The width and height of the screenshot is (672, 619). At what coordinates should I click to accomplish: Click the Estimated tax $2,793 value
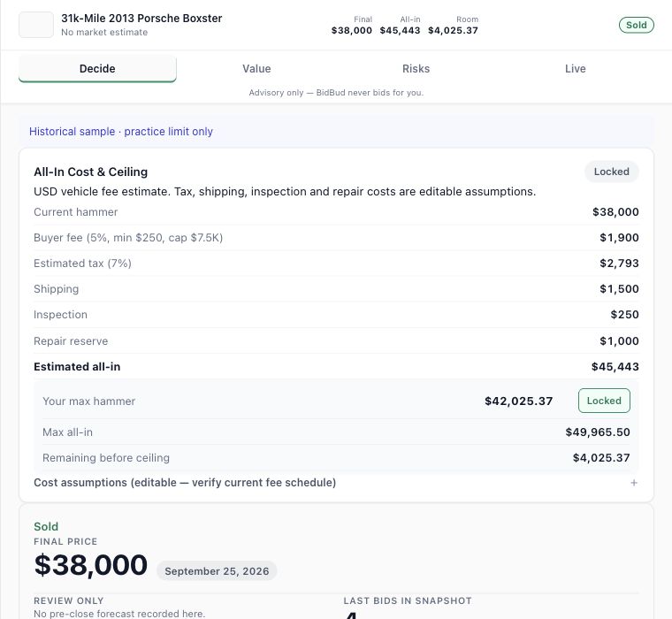point(619,264)
